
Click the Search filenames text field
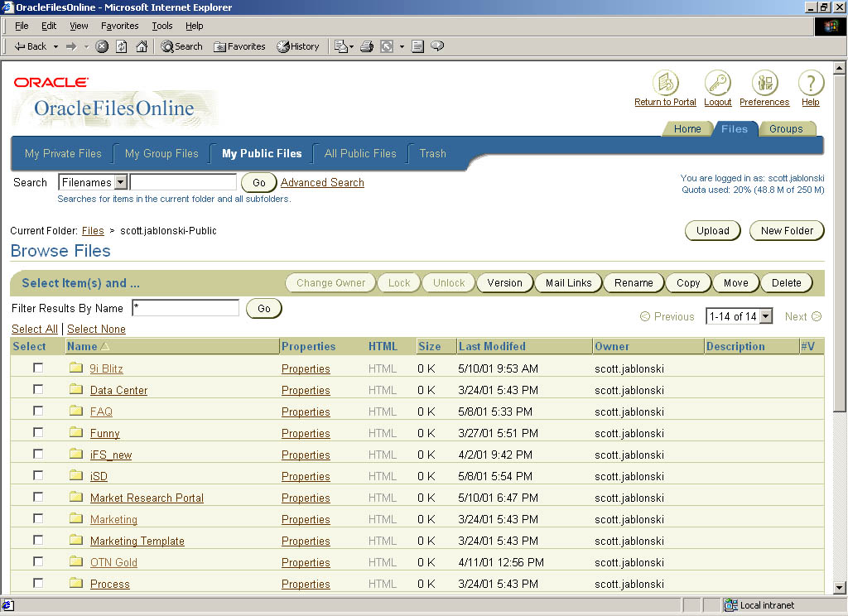click(183, 182)
